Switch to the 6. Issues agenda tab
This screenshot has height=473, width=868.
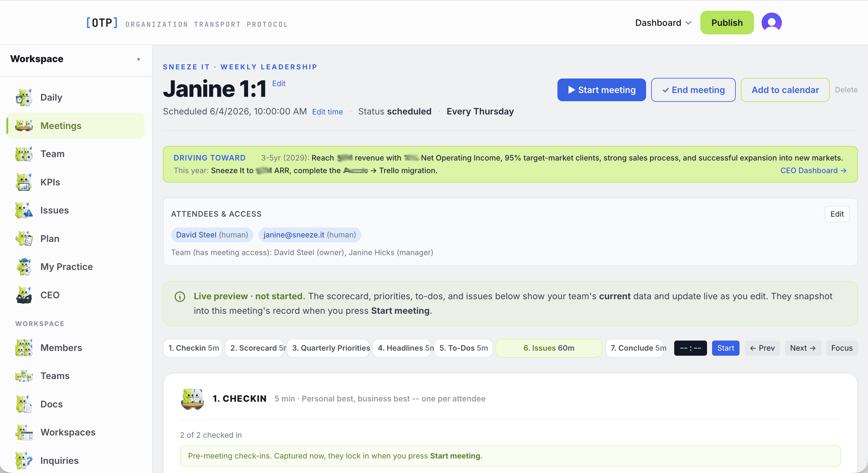pos(549,348)
